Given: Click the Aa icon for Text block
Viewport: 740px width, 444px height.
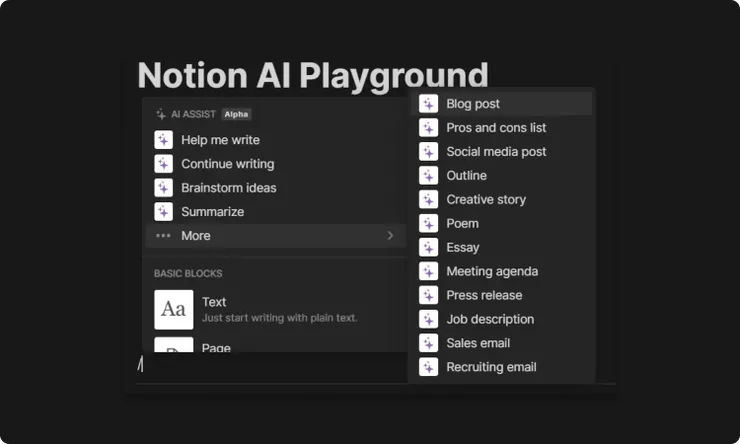Looking at the screenshot, I should point(174,310).
